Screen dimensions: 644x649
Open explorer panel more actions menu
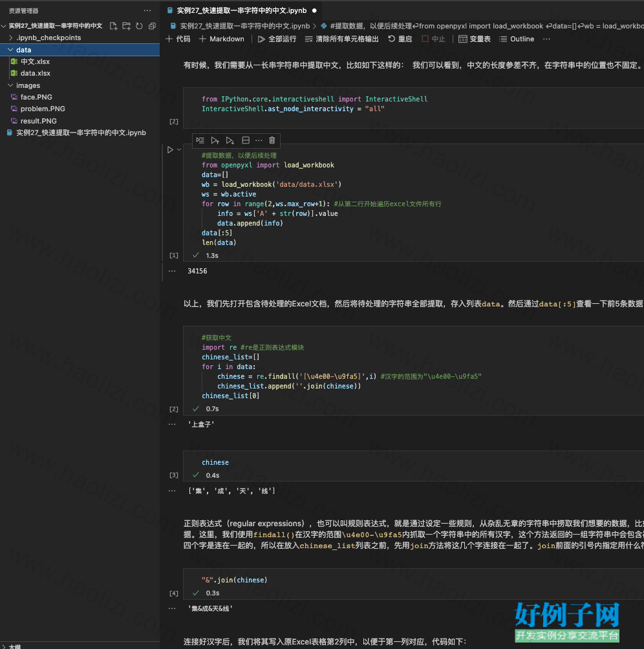pos(147,11)
